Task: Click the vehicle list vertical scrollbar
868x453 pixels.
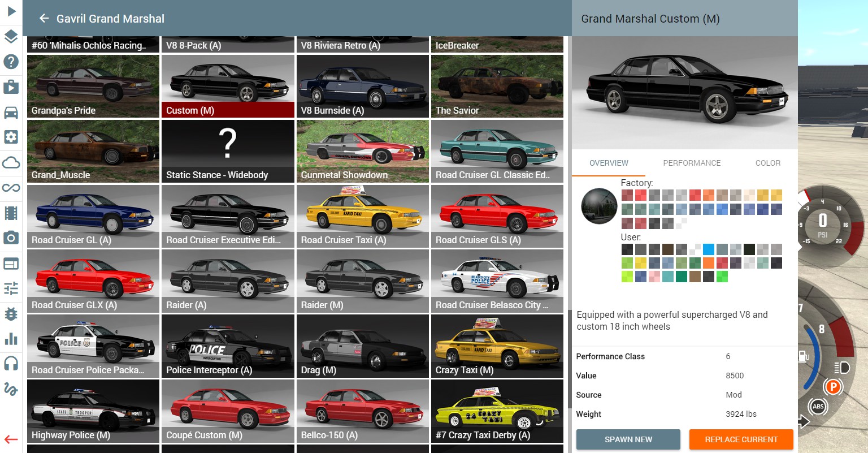Action: 570,360
